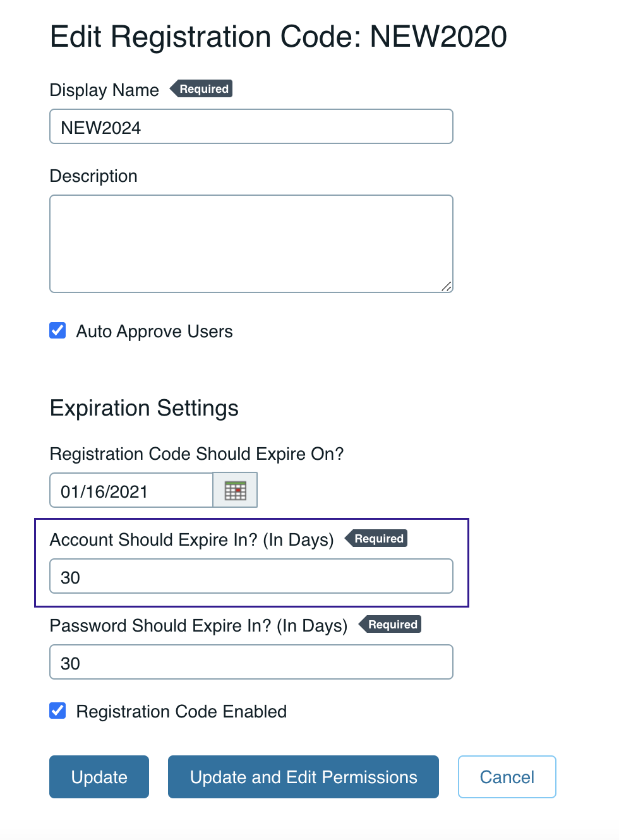619x840 pixels.
Task: Click the expiration date field showing 01/16/2021
Action: click(x=131, y=491)
